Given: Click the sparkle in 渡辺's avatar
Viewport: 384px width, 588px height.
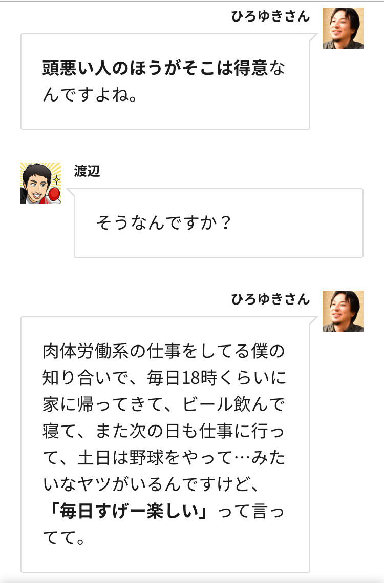Looking at the screenshot, I should pyautogui.click(x=56, y=180).
